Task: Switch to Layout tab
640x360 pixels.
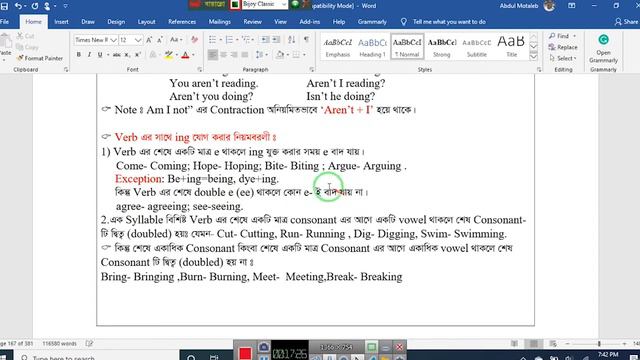Action: 146,22
